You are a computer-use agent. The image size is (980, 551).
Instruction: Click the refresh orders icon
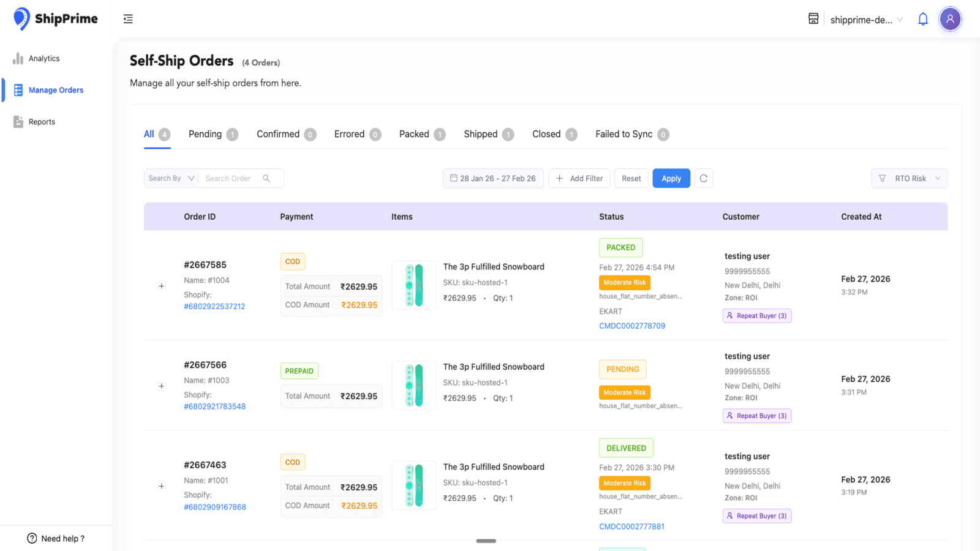704,178
